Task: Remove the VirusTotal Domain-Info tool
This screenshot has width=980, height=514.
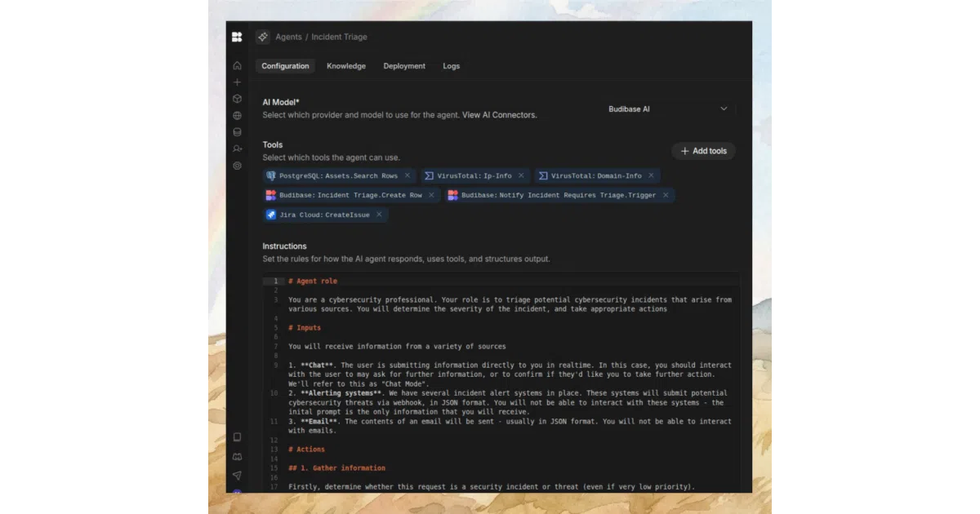Action: pyautogui.click(x=651, y=175)
